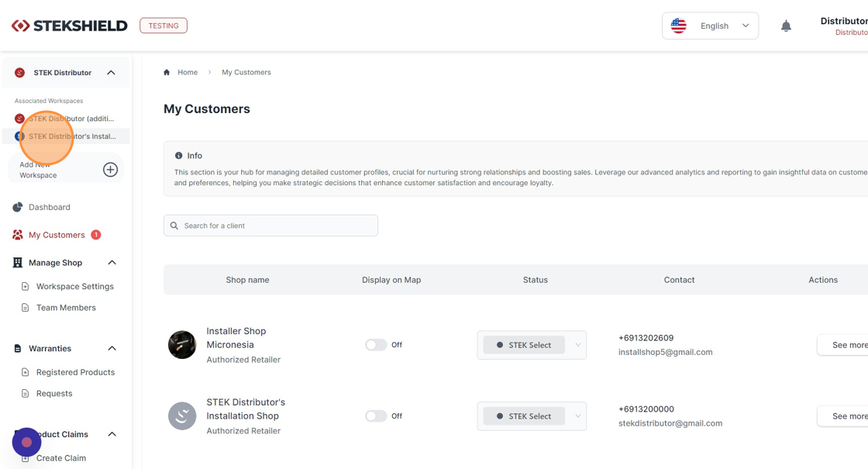Viewport: 868px width, 469px height.
Task: Open Create Claim page
Action: coord(61,458)
